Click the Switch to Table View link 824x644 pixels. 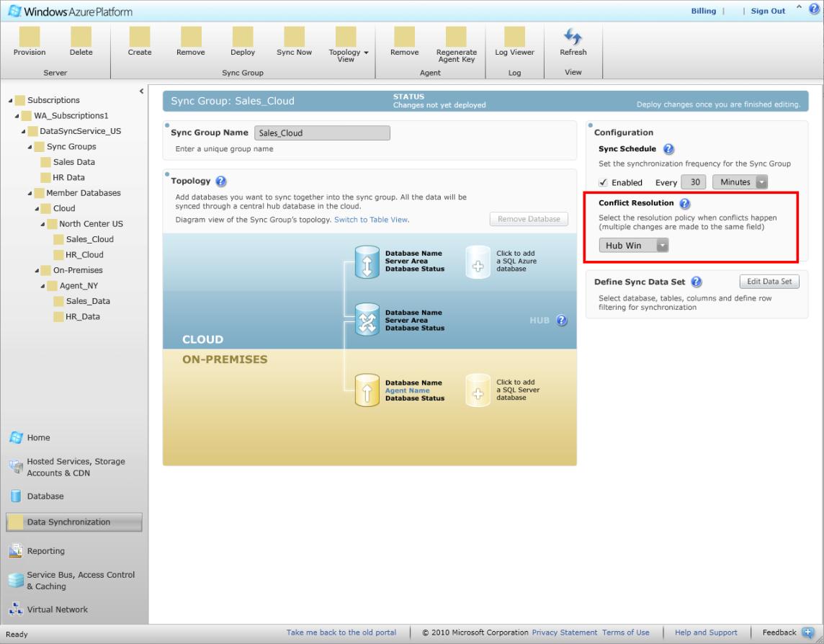[x=371, y=220]
